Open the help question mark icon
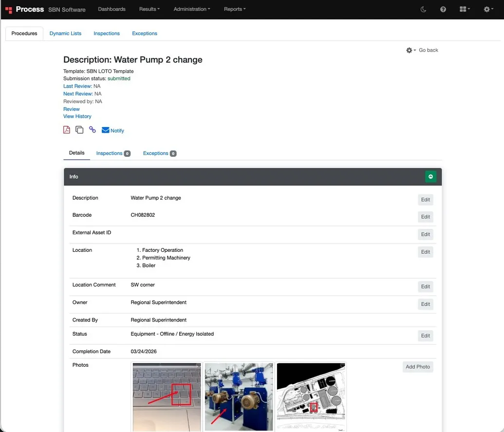This screenshot has height=432, width=504. pyautogui.click(x=443, y=9)
